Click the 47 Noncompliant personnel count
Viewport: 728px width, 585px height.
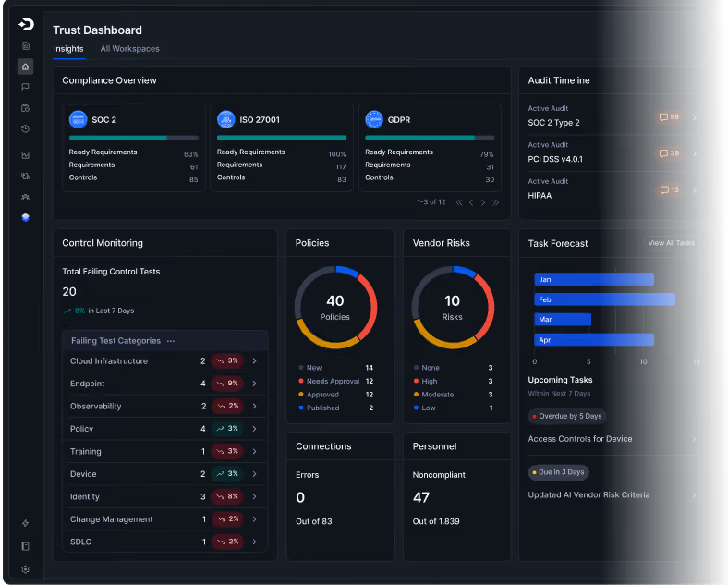coord(421,498)
